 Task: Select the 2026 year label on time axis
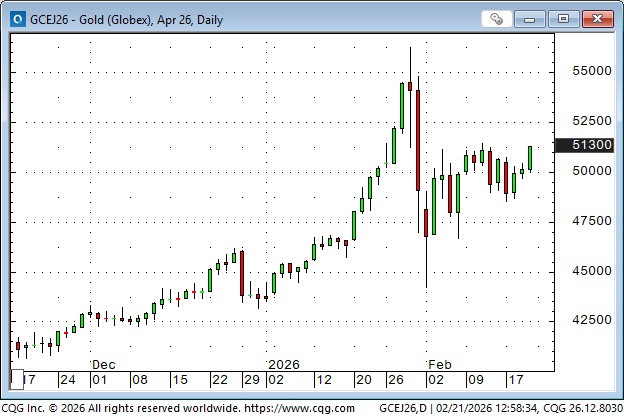pyautogui.click(x=284, y=366)
